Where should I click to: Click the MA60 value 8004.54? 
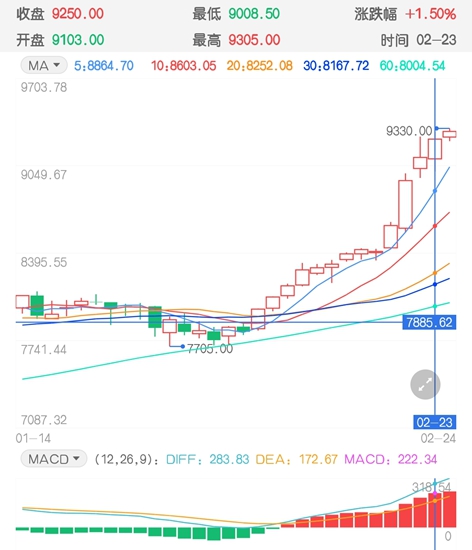422,66
